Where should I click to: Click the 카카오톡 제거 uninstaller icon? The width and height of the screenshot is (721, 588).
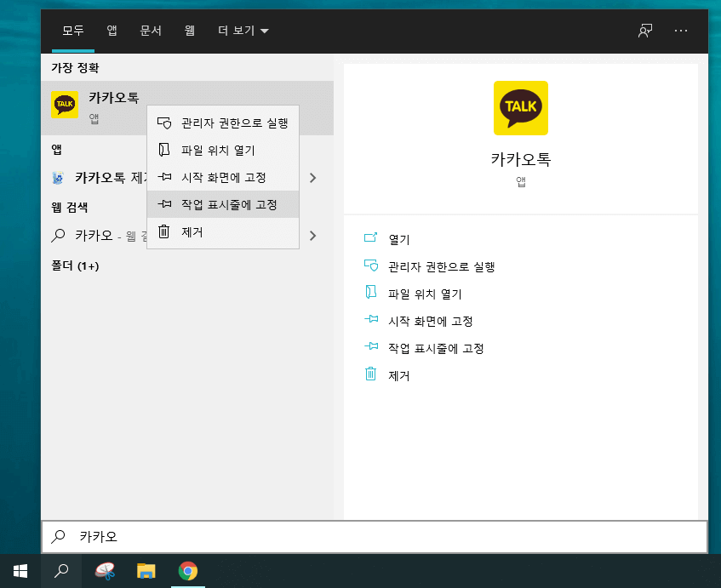[58, 178]
